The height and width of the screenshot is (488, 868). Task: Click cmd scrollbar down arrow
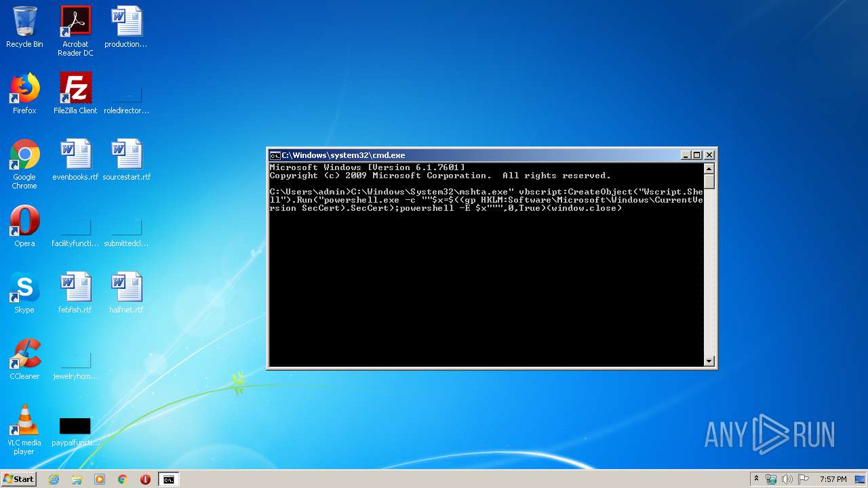[x=709, y=361]
